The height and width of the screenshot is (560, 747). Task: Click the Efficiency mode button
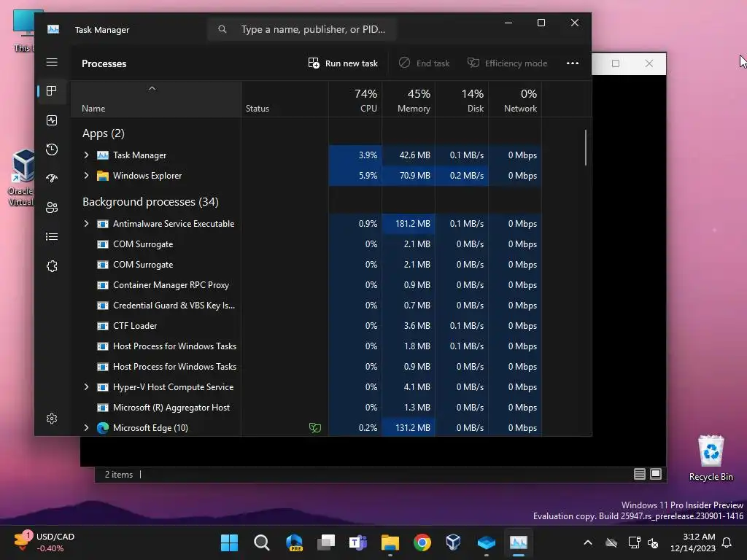pyautogui.click(x=508, y=63)
